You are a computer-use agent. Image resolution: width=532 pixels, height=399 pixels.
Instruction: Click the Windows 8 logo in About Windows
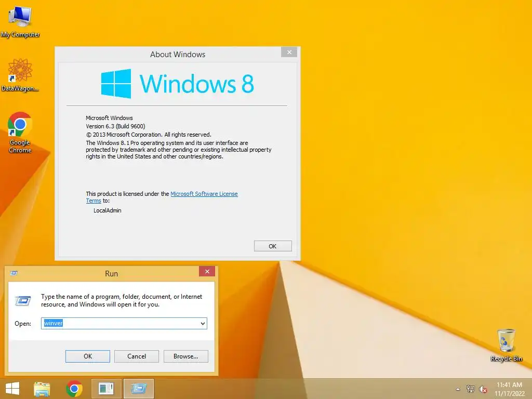[177, 84]
